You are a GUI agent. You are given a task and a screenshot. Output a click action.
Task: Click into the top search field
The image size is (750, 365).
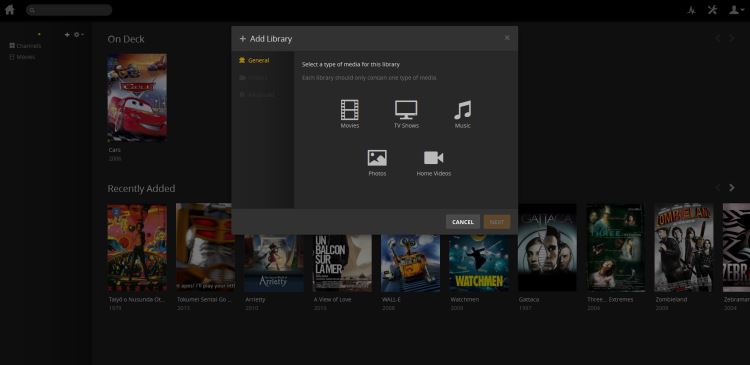69,10
